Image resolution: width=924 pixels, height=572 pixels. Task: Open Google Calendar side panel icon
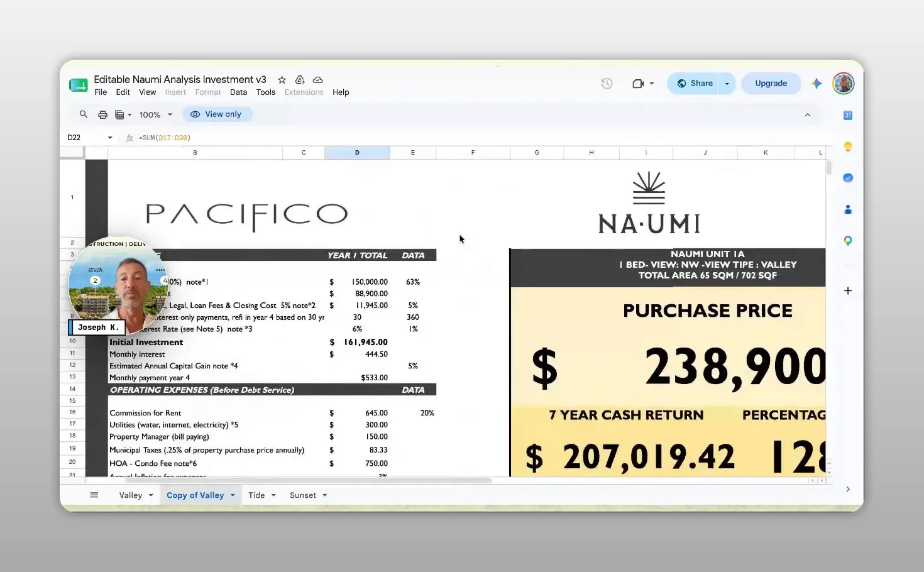(848, 115)
